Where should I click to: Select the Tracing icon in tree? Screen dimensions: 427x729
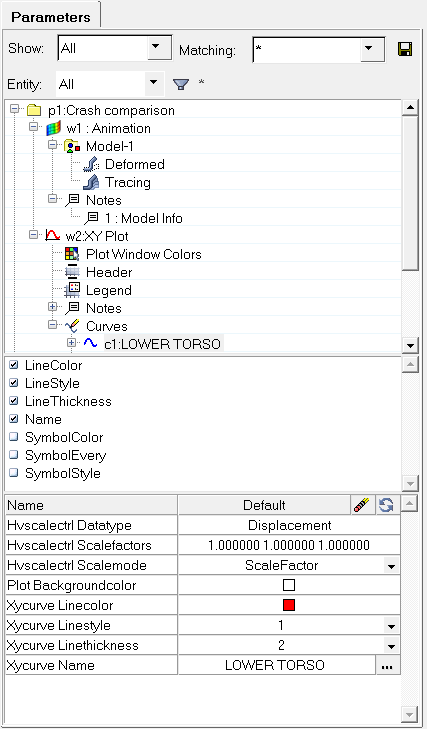pos(91,182)
